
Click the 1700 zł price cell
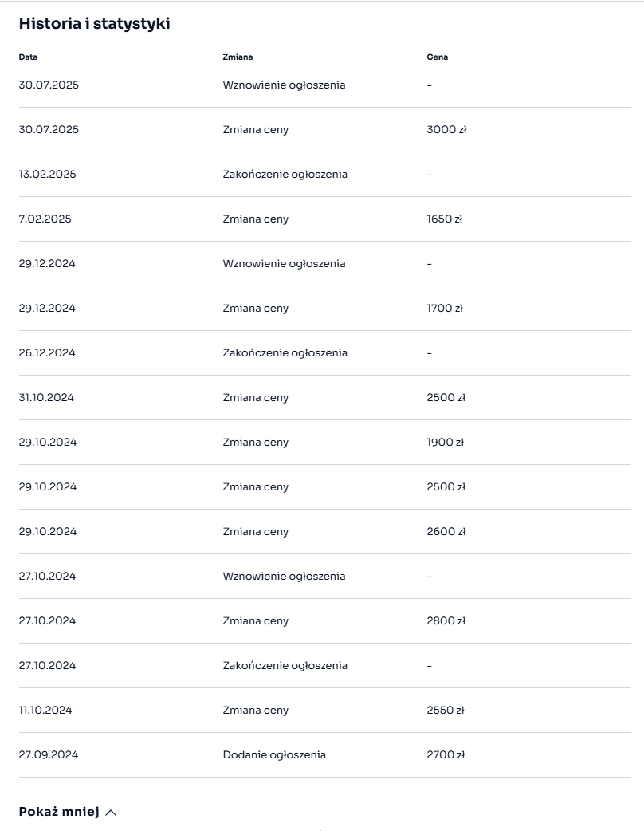[445, 308]
